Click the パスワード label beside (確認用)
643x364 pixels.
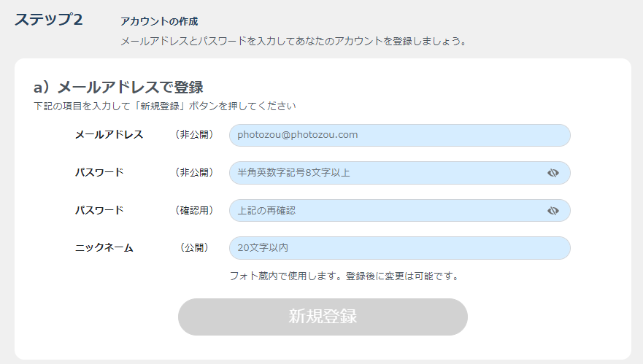(99, 210)
